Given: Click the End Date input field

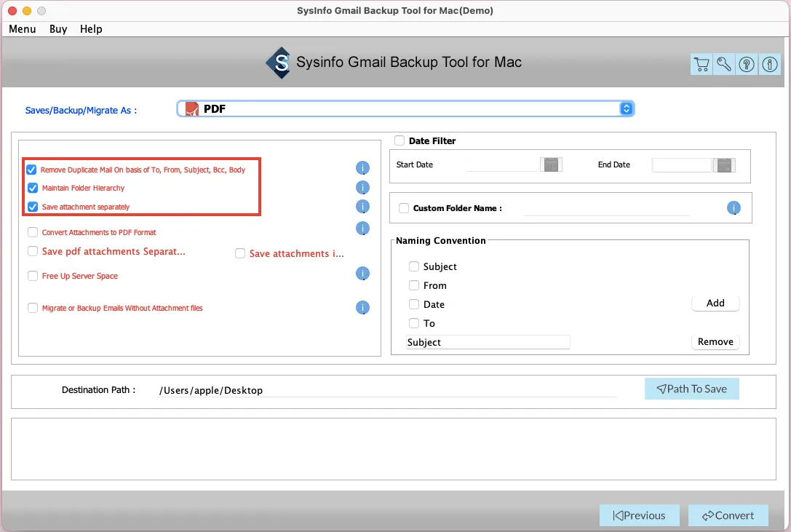Looking at the screenshot, I should point(682,165).
